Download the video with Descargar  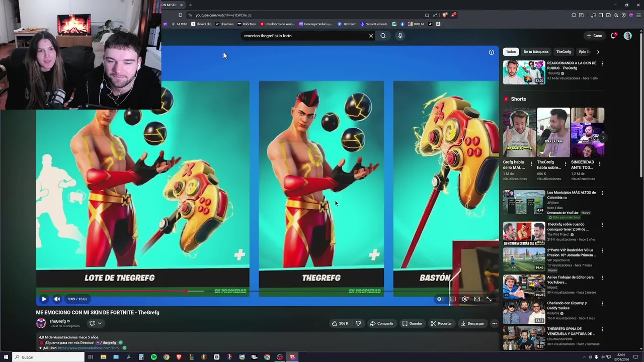coord(472,323)
